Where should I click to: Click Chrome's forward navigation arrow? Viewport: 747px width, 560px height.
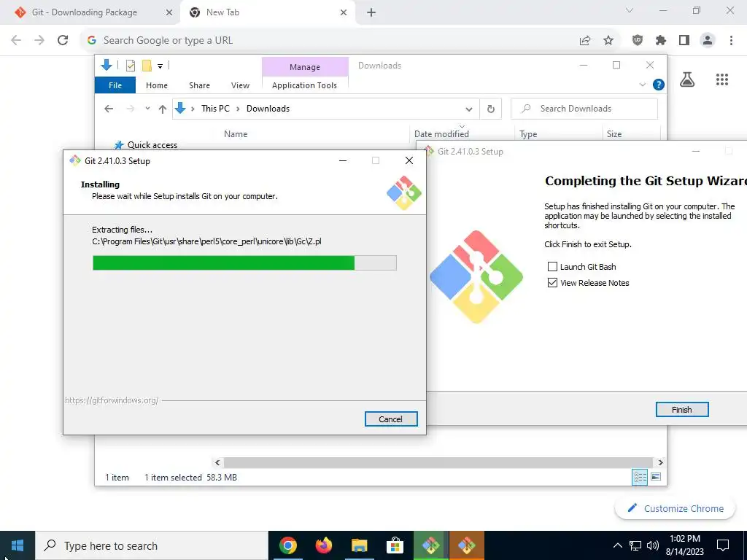(x=39, y=40)
